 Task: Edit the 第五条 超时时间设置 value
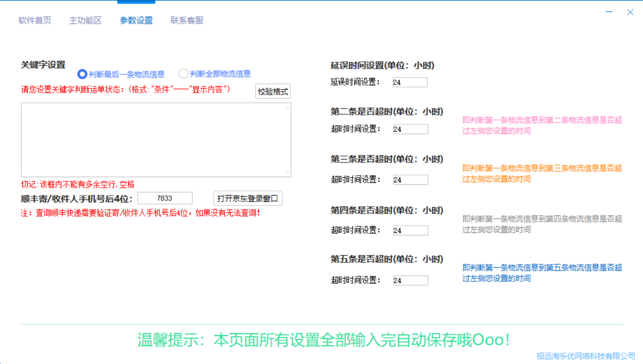click(x=410, y=280)
